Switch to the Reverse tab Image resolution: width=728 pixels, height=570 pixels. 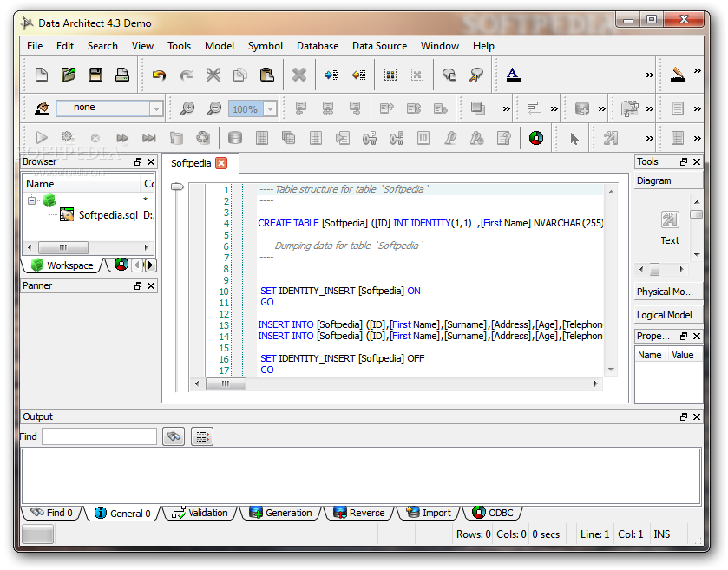click(x=359, y=513)
